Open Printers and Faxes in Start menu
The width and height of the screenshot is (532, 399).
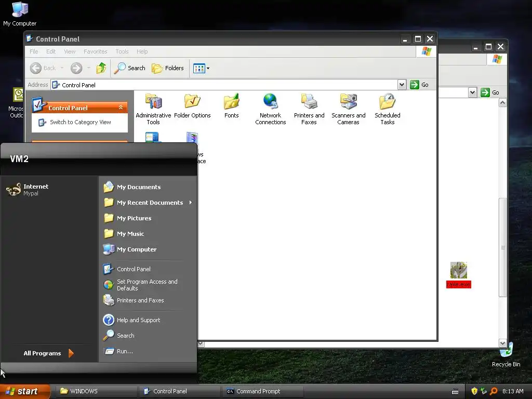click(x=148, y=300)
